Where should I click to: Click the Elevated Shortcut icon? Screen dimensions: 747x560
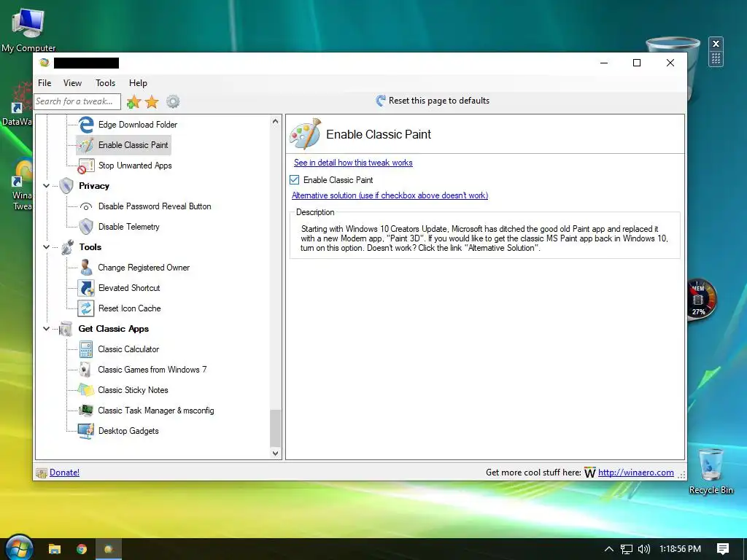coord(86,288)
